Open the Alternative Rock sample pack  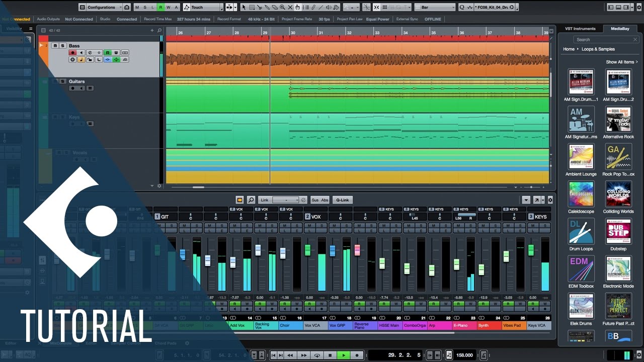(x=618, y=119)
